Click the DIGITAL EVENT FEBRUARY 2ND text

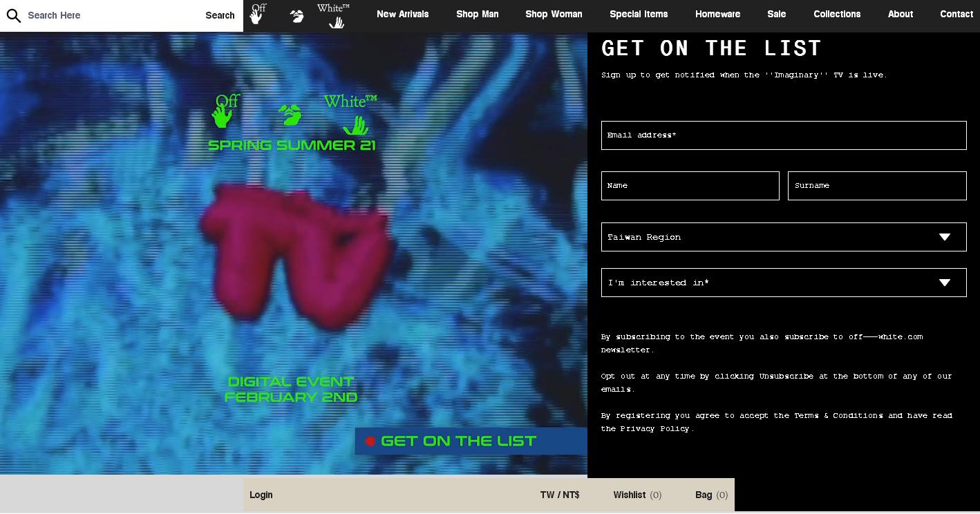[291, 390]
